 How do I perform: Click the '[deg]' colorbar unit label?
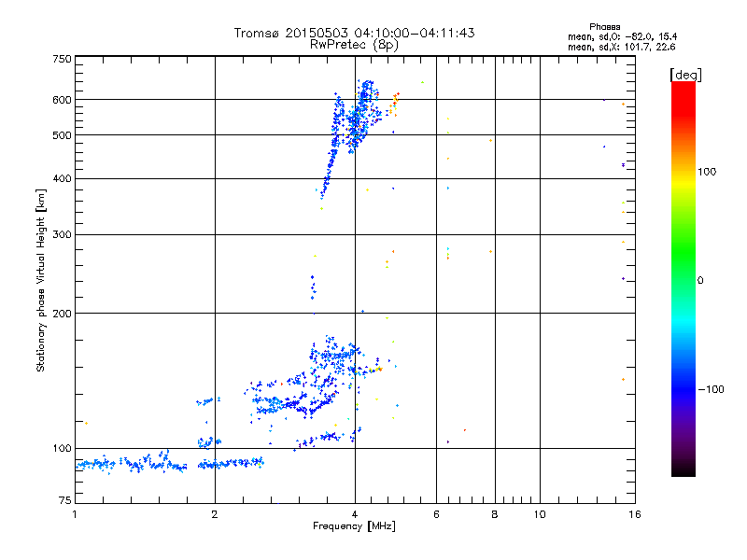pos(685,75)
